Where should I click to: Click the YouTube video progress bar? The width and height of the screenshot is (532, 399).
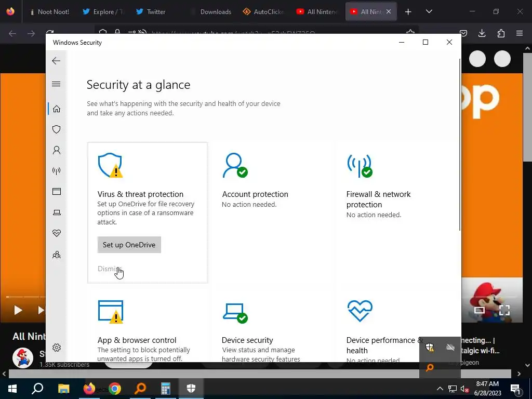[x=25, y=297]
